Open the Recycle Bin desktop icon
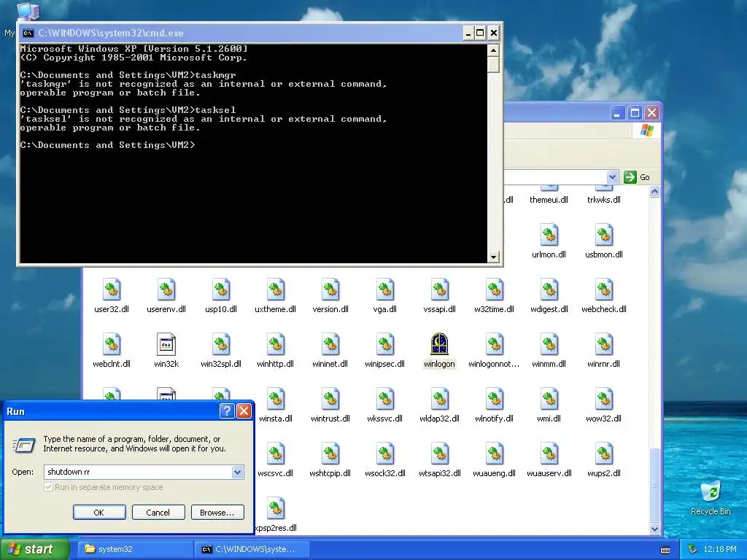This screenshot has width=747, height=560. 711,492
